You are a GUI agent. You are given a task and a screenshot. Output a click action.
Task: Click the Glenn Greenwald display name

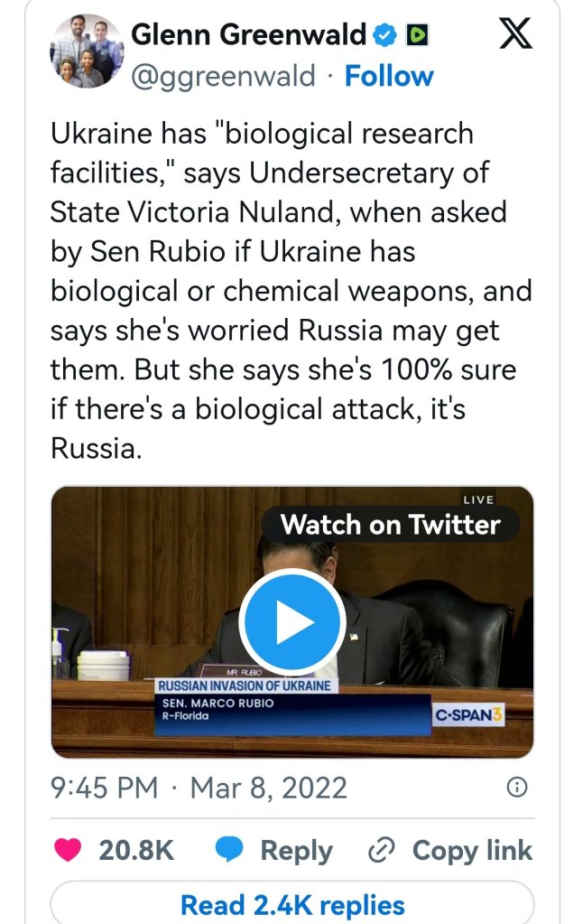point(250,35)
